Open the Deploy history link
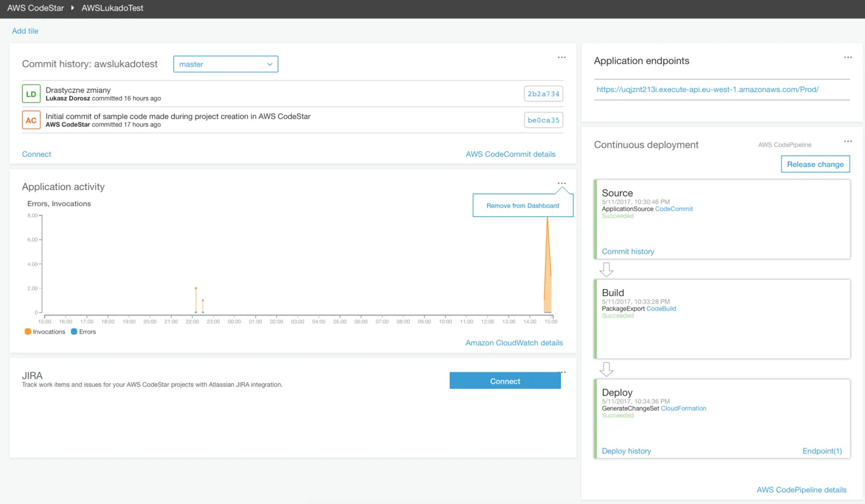Screen dimensions: 865x504 [627, 451]
